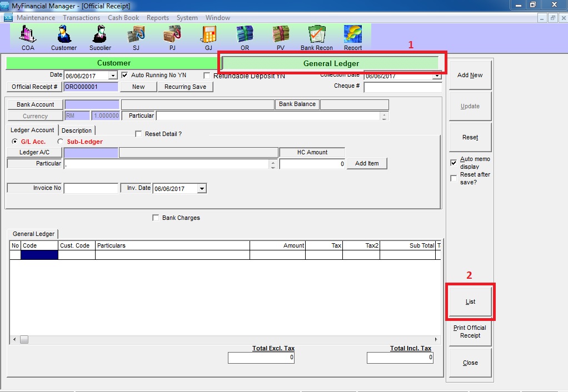
Task: Open the Transactions menu
Action: point(81,18)
